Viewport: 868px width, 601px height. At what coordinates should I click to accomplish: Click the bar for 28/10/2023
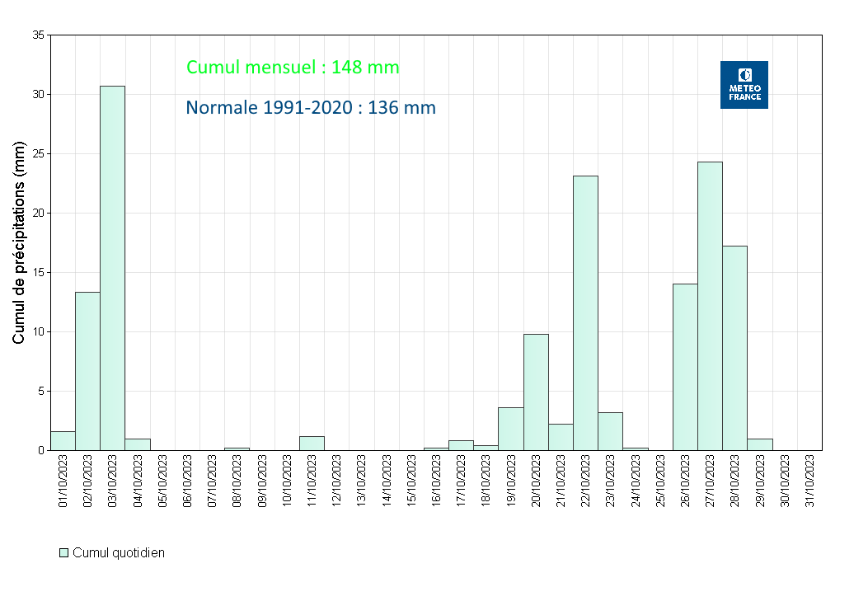tap(734, 348)
